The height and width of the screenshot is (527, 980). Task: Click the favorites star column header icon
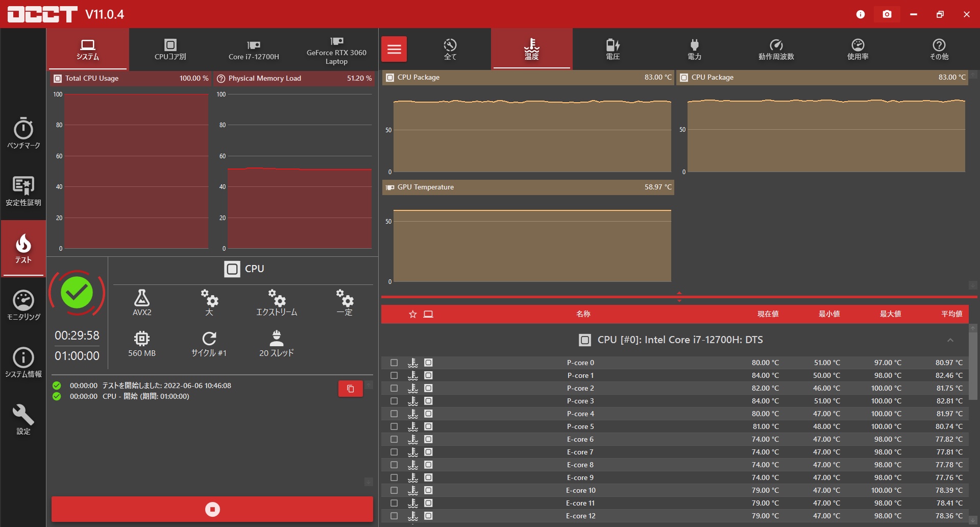point(413,314)
